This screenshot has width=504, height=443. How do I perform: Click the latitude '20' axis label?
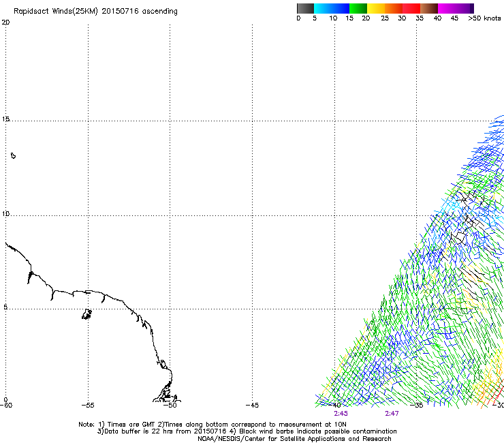click(5, 22)
